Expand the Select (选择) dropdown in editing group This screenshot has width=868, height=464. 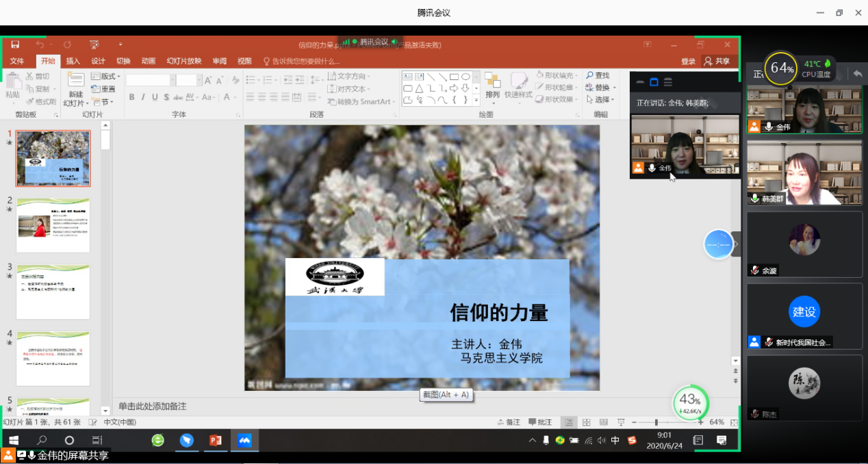click(600, 100)
